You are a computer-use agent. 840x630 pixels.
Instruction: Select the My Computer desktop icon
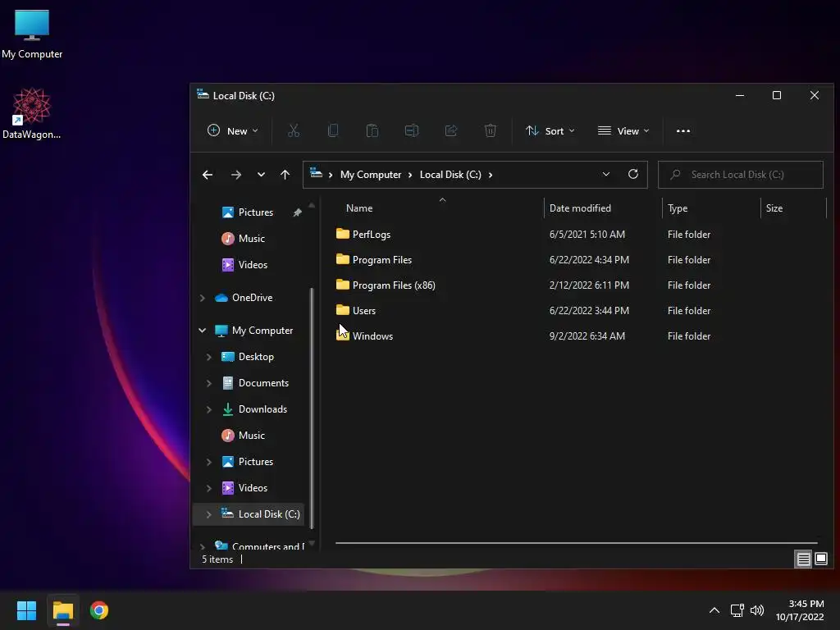[32, 34]
